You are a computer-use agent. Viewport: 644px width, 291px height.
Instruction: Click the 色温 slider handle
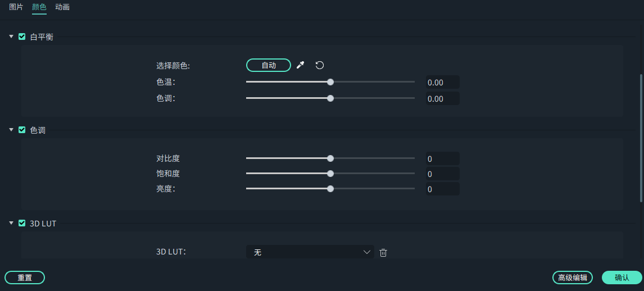coord(330,82)
